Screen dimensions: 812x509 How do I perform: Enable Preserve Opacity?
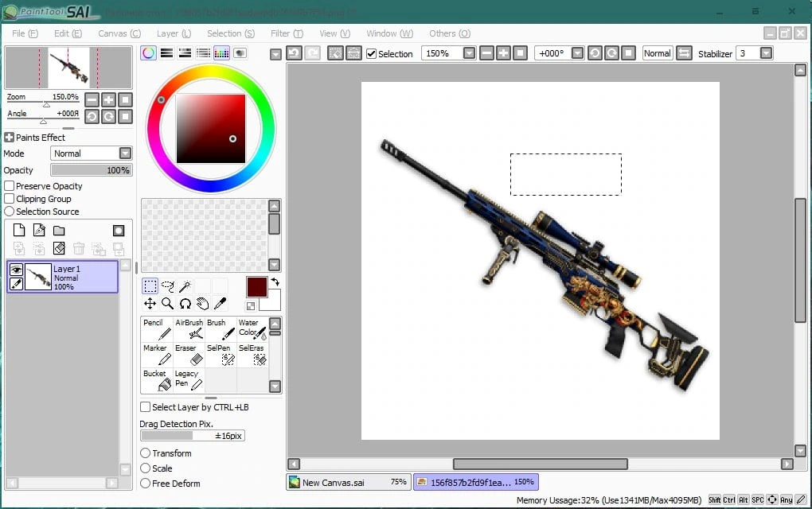10,185
